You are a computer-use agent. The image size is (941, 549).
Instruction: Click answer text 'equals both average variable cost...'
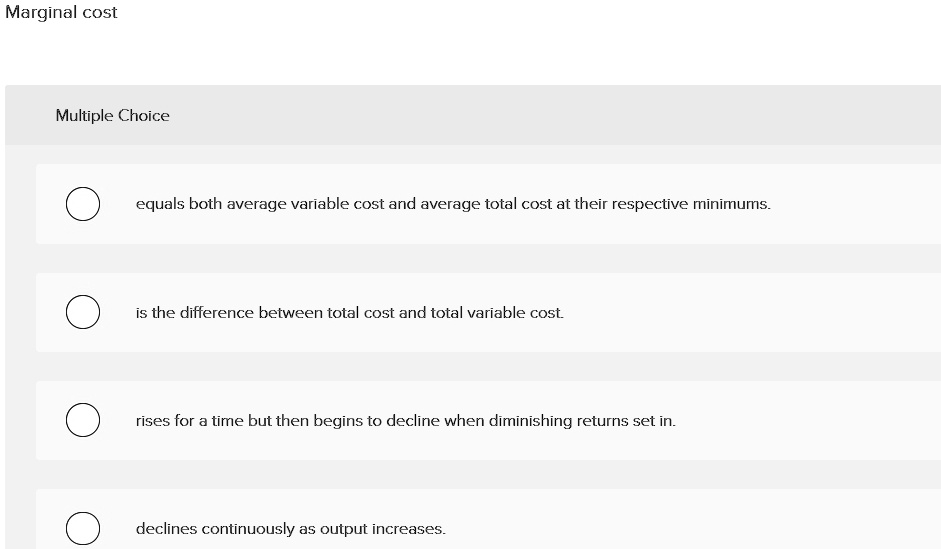pyautogui.click(x=453, y=204)
